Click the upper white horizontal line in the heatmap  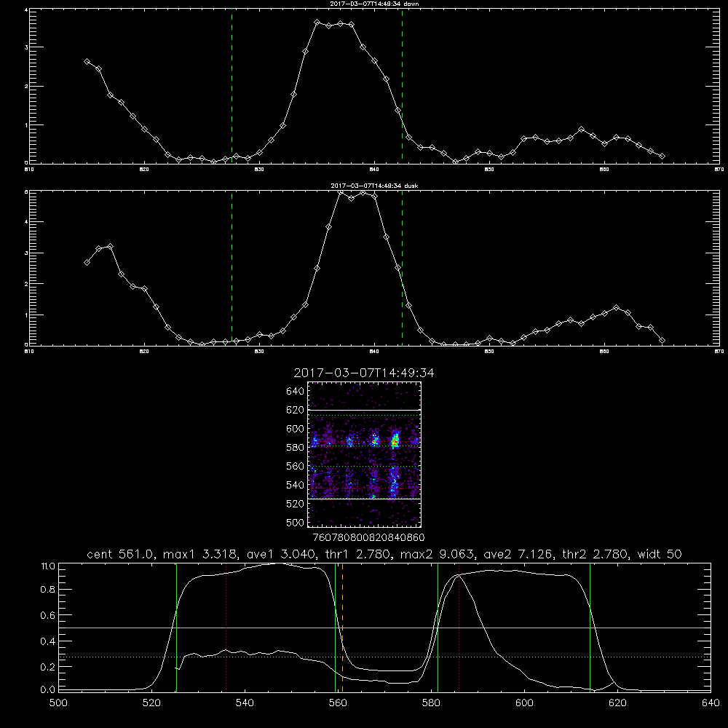click(365, 410)
